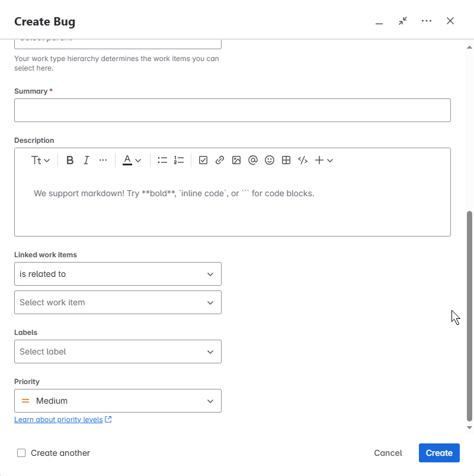Image resolution: width=474 pixels, height=476 pixels.
Task: Click the scrollbar up arrow
Action: [x=469, y=47]
